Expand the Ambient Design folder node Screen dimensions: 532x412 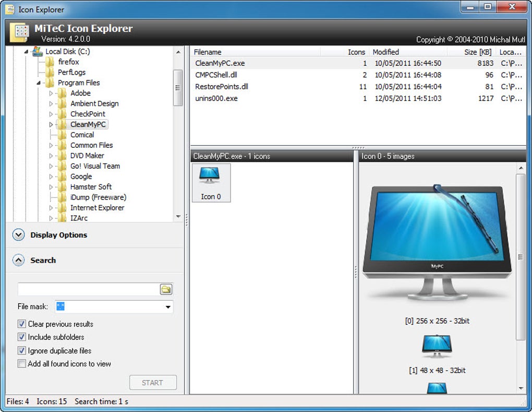51,103
